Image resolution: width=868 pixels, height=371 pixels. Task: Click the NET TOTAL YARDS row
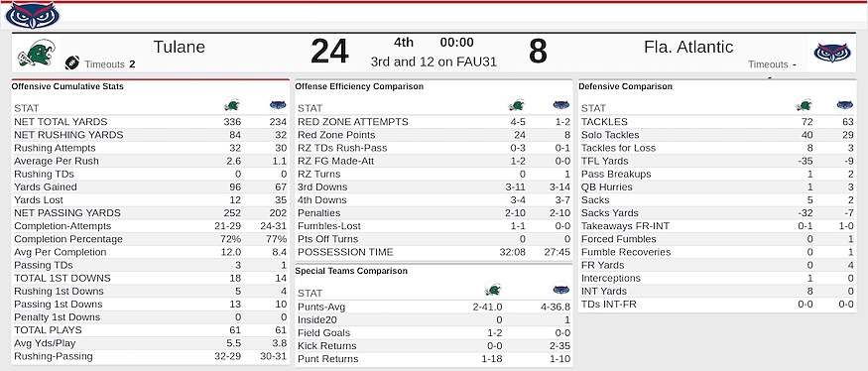[150, 122]
